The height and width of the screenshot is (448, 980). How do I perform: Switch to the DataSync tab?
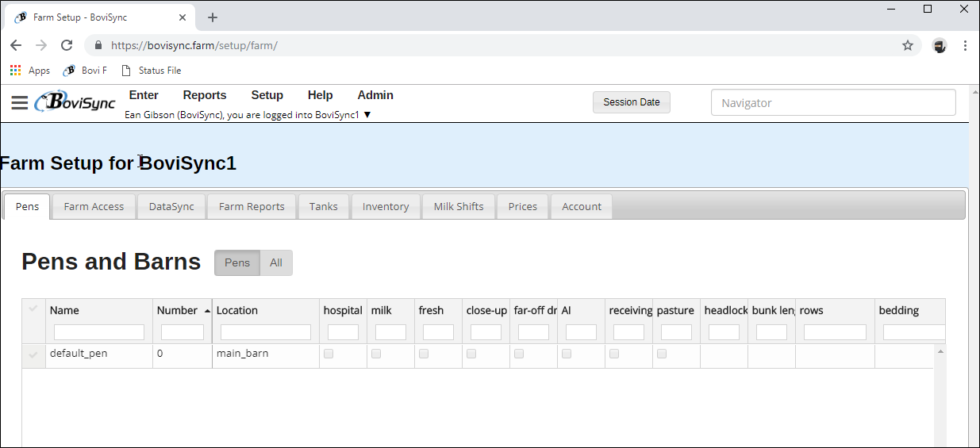pyautogui.click(x=171, y=206)
